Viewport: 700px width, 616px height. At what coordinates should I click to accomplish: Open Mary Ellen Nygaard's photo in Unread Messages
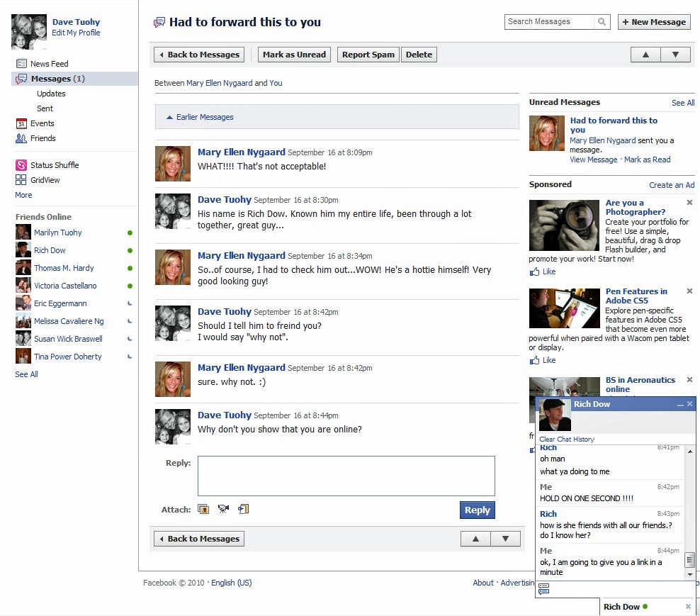click(547, 133)
